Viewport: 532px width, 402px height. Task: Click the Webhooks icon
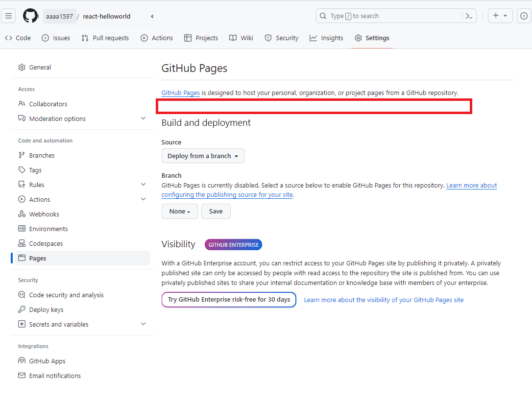point(22,213)
